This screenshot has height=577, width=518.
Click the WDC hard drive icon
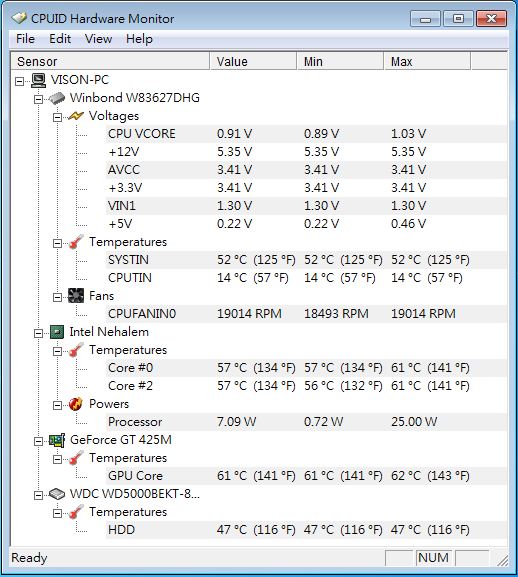(x=57, y=494)
